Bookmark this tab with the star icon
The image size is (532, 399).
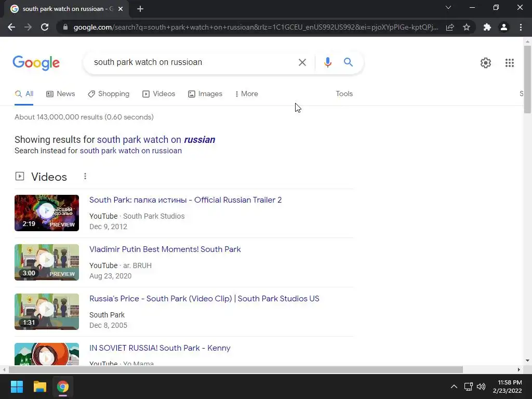pos(467,27)
